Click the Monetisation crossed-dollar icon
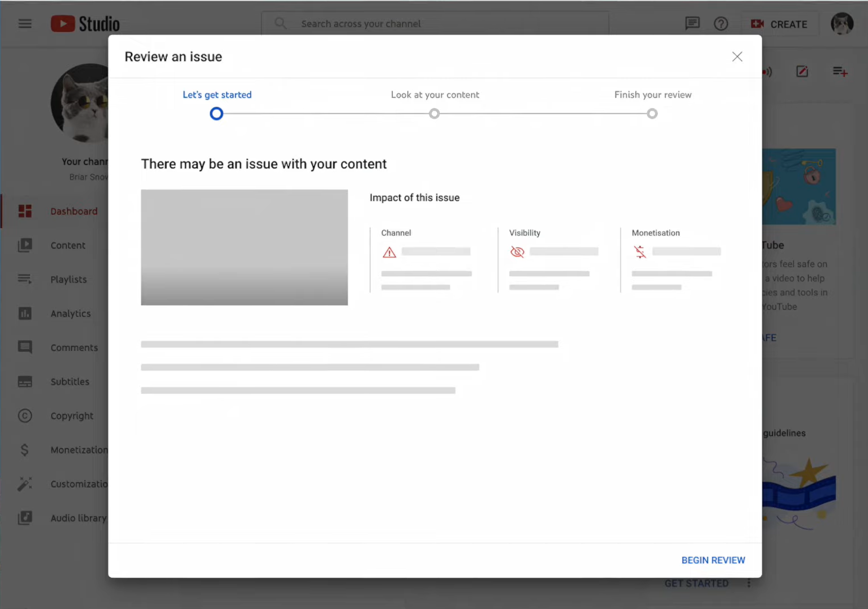The width and height of the screenshot is (868, 609). pos(640,252)
